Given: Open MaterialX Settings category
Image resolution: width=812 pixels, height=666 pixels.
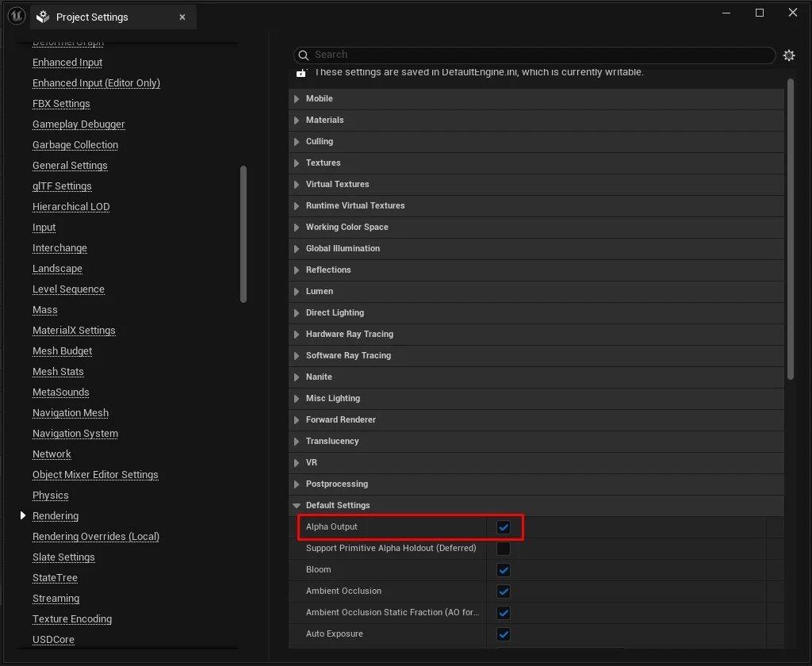Looking at the screenshot, I should pyautogui.click(x=74, y=331).
